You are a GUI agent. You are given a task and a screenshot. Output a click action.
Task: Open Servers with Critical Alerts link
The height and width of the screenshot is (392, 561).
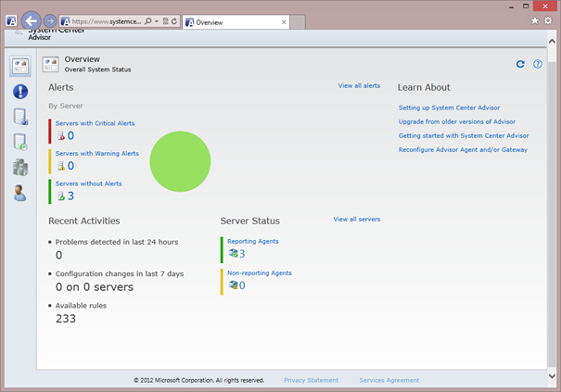[x=95, y=122]
